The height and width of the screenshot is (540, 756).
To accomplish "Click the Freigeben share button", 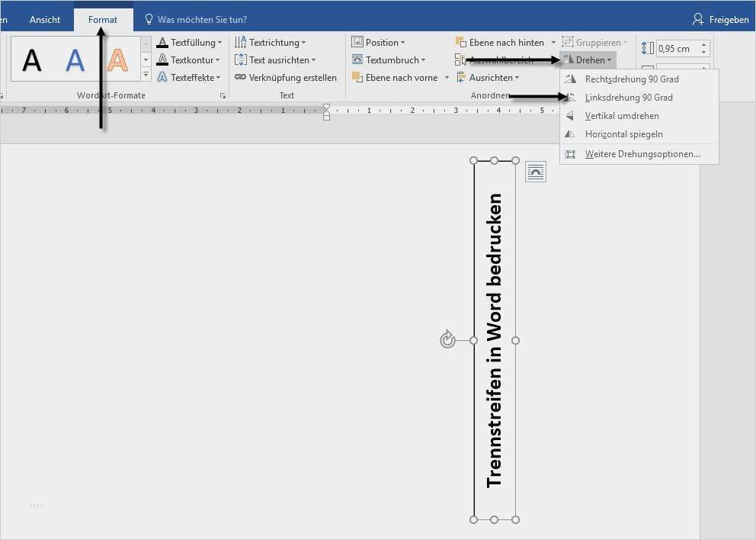I will 720,19.
